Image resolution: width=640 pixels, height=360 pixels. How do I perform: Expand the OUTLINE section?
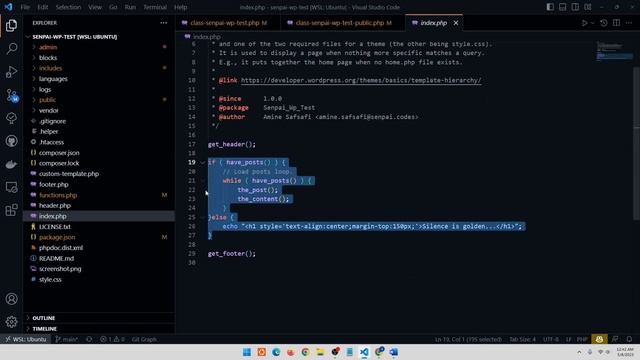[x=44, y=318]
